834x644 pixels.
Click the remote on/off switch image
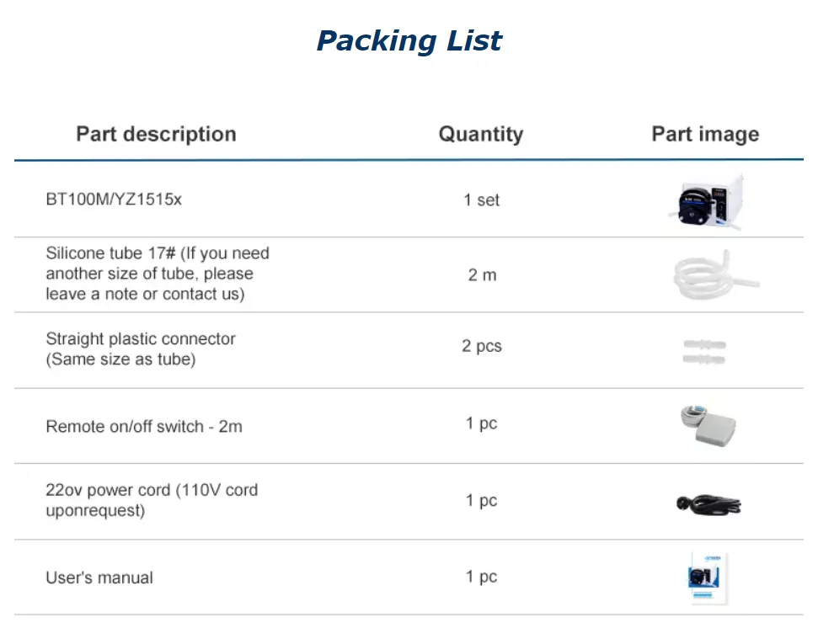pos(708,427)
